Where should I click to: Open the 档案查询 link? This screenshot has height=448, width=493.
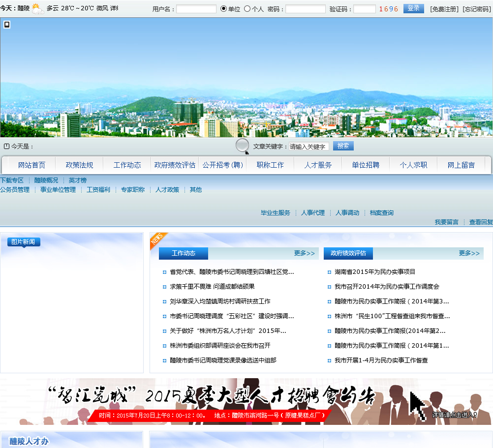[382, 213]
